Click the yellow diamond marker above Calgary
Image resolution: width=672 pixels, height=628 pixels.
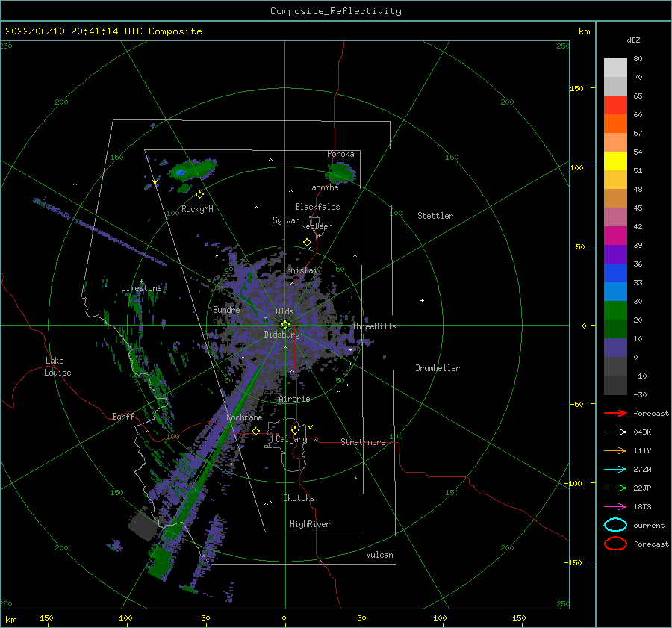click(x=295, y=430)
